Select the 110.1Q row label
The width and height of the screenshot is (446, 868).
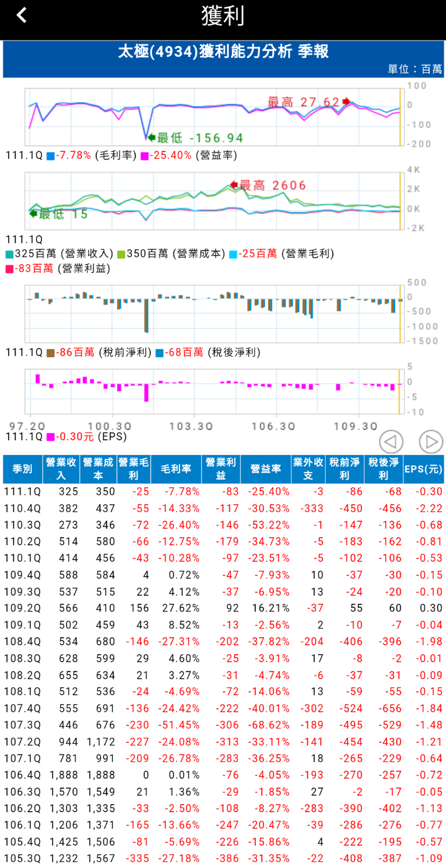click(22, 559)
